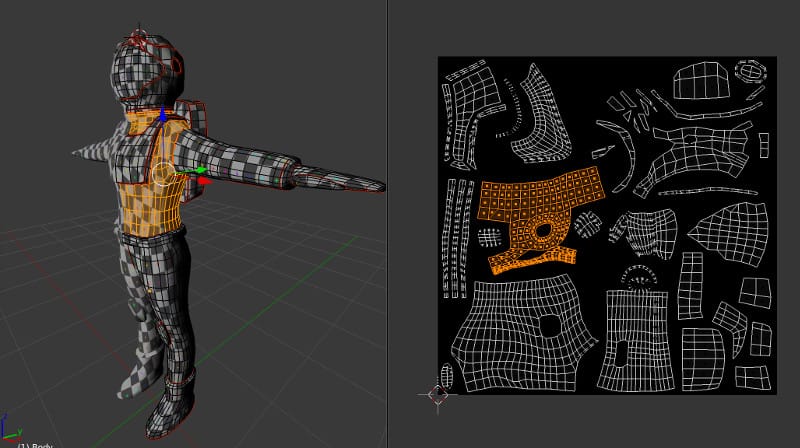Click the character's boot with red seam edges
The height and width of the screenshot is (448, 800).
[171, 406]
